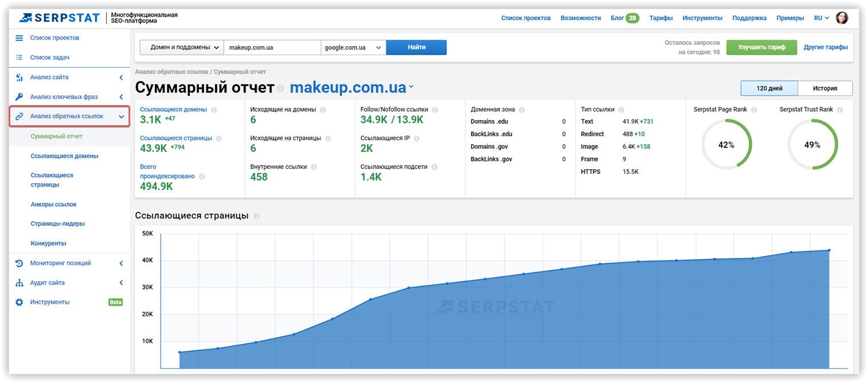Click the hamburger icon beside sidebar Список проектов
Image resolution: width=868 pixels, height=383 pixels.
click(x=20, y=38)
